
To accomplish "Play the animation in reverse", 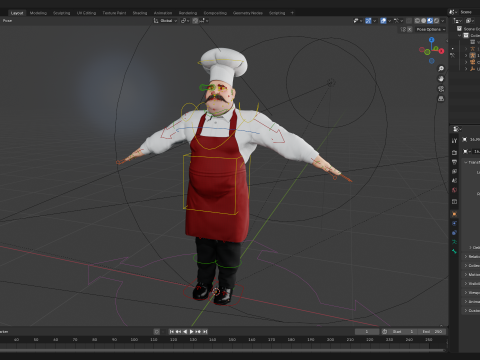I will click(185, 332).
